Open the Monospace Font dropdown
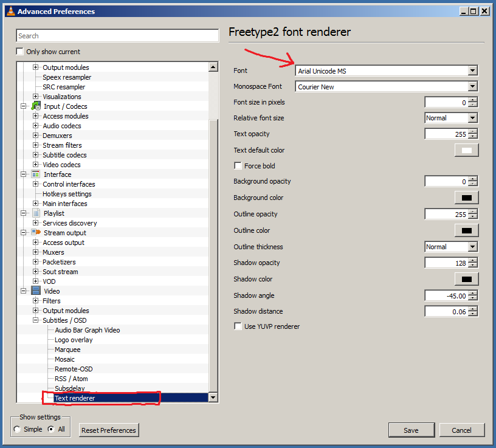The image size is (496, 448). [x=472, y=86]
